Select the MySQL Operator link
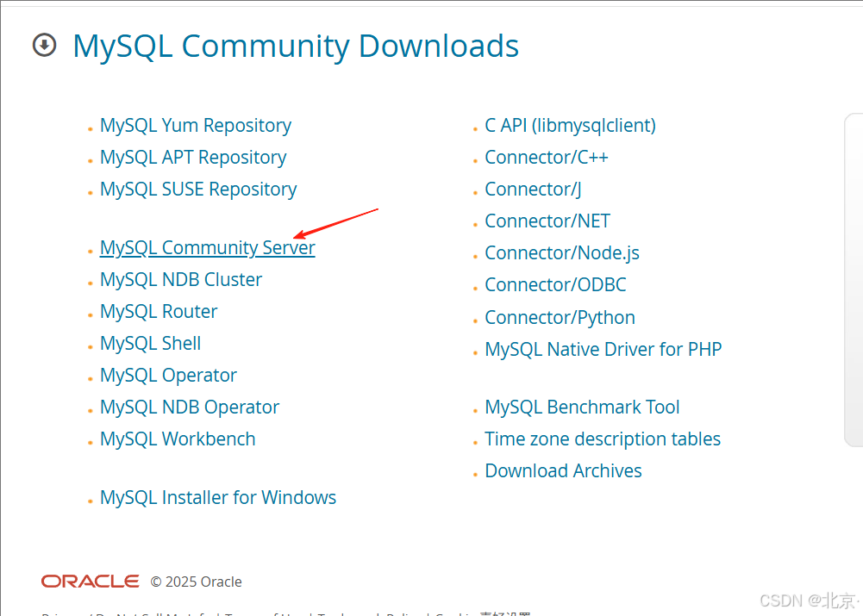 [168, 376]
